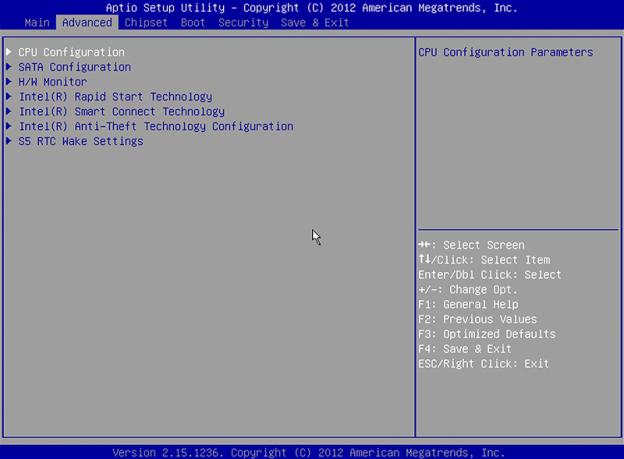
Task: Click the F4: Save & Exit line
Action: [465, 349]
